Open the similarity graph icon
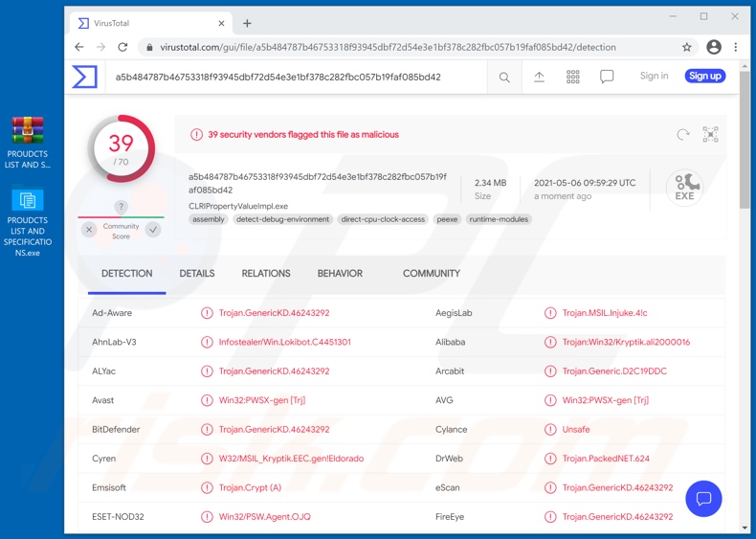The image size is (756, 539). 710,134
